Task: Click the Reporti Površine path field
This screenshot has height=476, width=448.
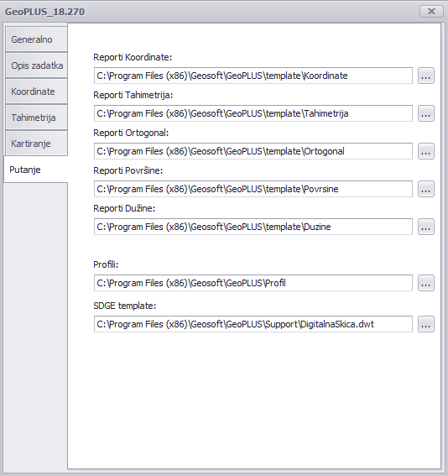Action: [x=253, y=189]
